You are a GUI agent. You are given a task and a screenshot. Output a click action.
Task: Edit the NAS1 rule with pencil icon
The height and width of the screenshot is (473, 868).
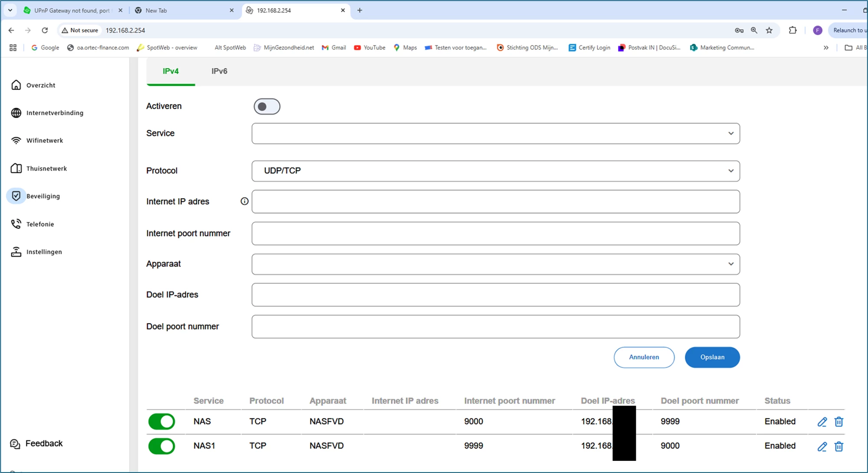tap(822, 447)
